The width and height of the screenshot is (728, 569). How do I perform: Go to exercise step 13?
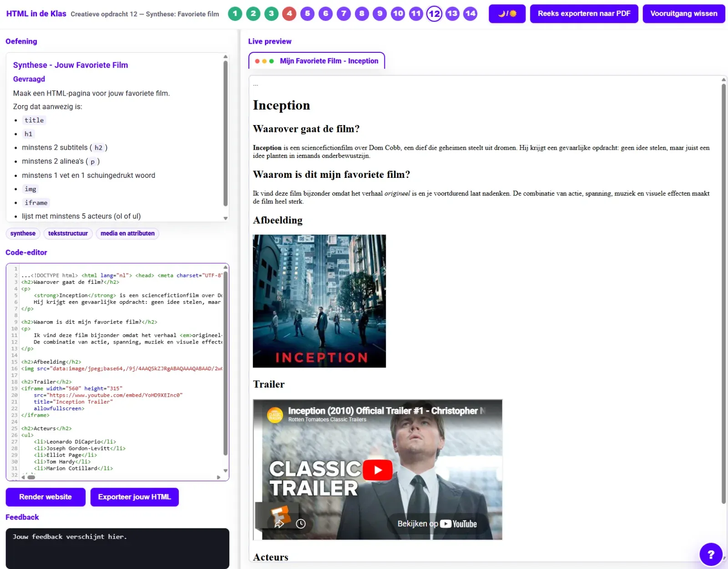[452, 14]
